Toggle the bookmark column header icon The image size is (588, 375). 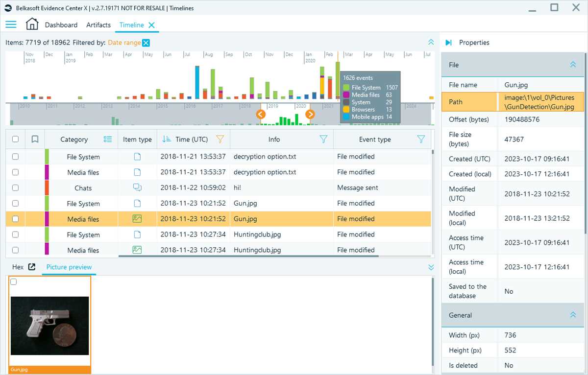click(x=35, y=140)
